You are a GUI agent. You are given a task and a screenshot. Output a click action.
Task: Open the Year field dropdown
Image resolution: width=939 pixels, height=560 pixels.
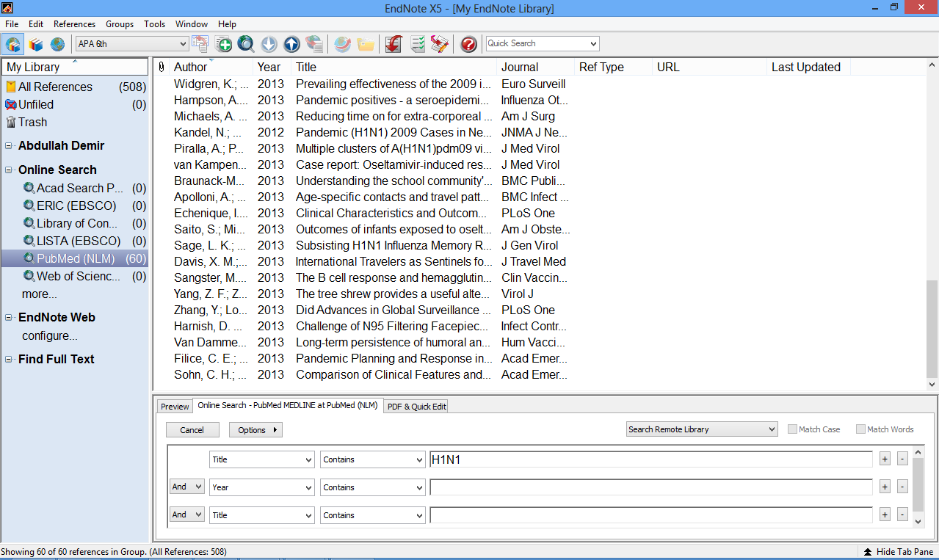(262, 487)
